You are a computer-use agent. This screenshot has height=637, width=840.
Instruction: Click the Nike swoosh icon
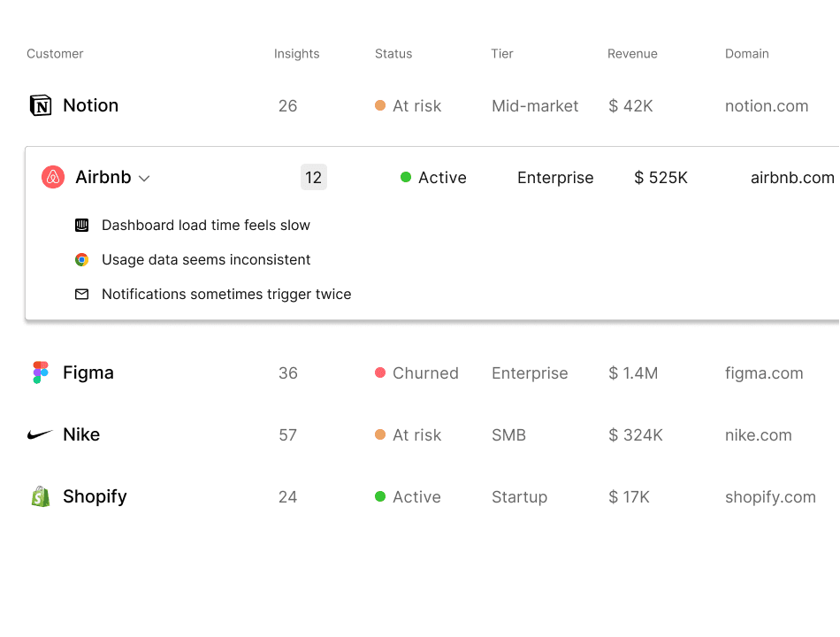click(x=41, y=435)
